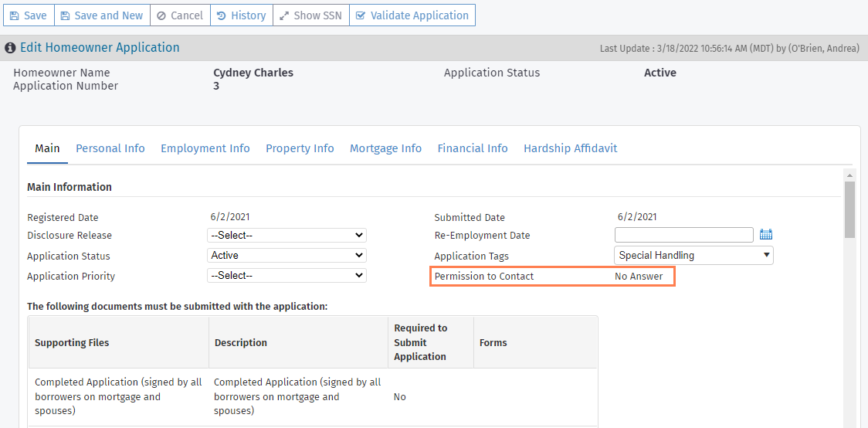Click Show SSN to reveal number
Screen dimensions: 868x428
tap(310, 15)
